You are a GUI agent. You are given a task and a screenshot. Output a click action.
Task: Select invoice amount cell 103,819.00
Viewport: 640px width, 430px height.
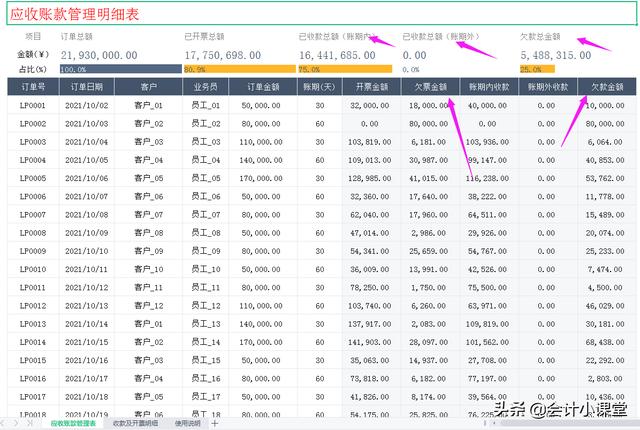370,142
